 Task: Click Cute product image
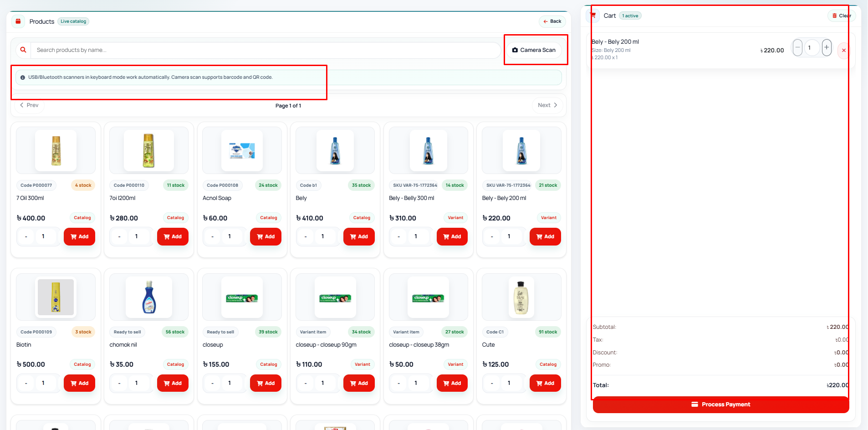[521, 297]
